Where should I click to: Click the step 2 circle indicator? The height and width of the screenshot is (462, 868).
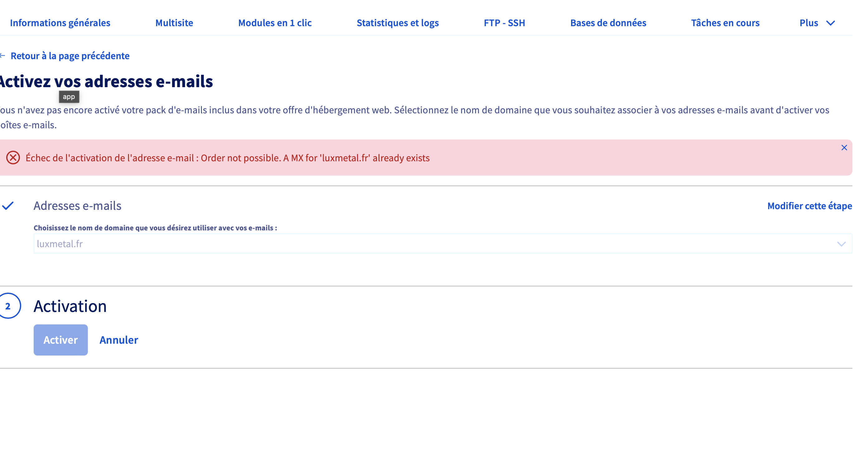(x=8, y=306)
